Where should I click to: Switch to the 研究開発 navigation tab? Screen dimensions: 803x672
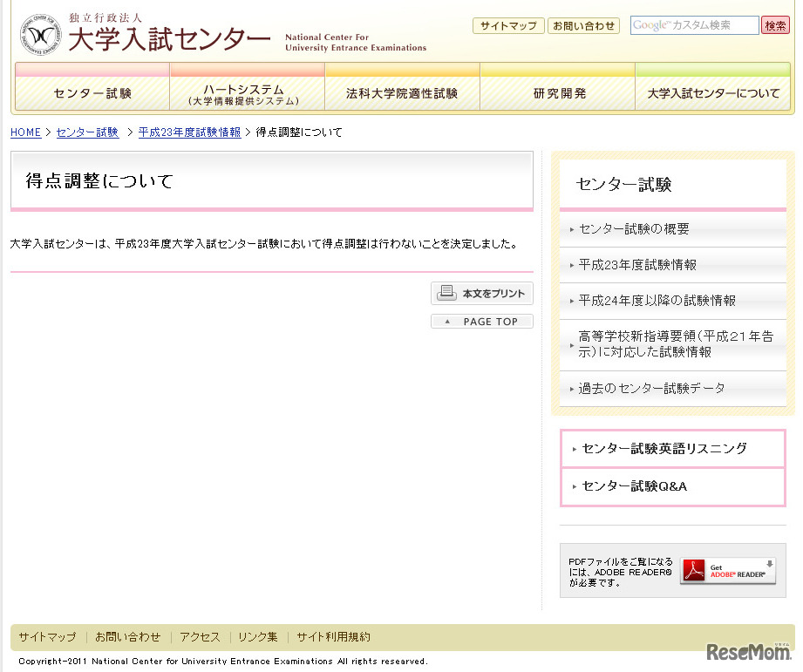558,93
